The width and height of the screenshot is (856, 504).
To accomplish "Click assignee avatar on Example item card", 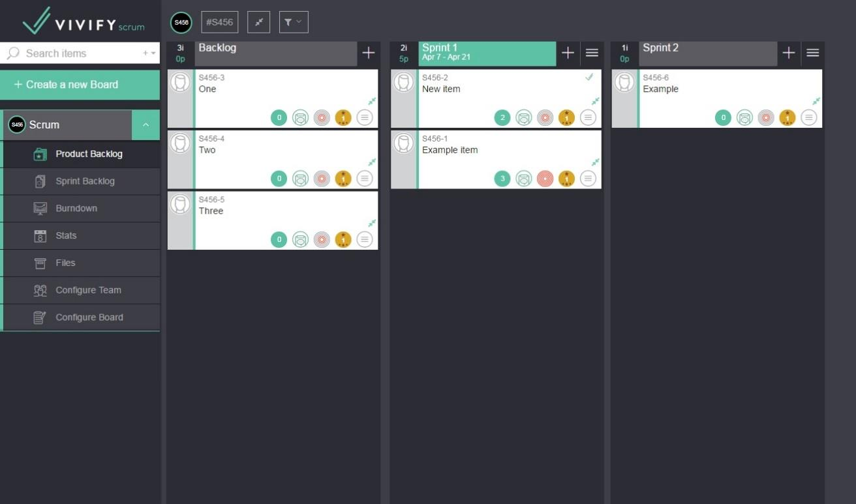I will click(x=404, y=143).
